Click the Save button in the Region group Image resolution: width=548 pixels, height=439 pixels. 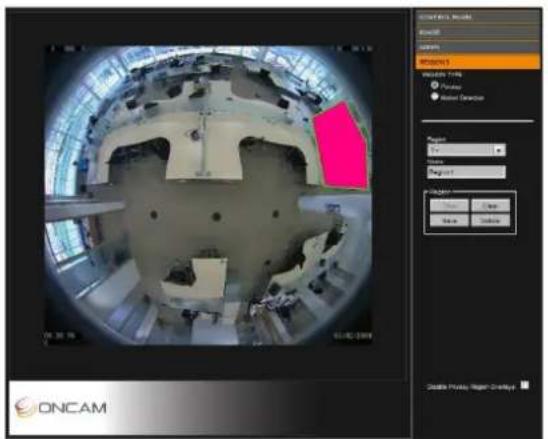(x=449, y=221)
